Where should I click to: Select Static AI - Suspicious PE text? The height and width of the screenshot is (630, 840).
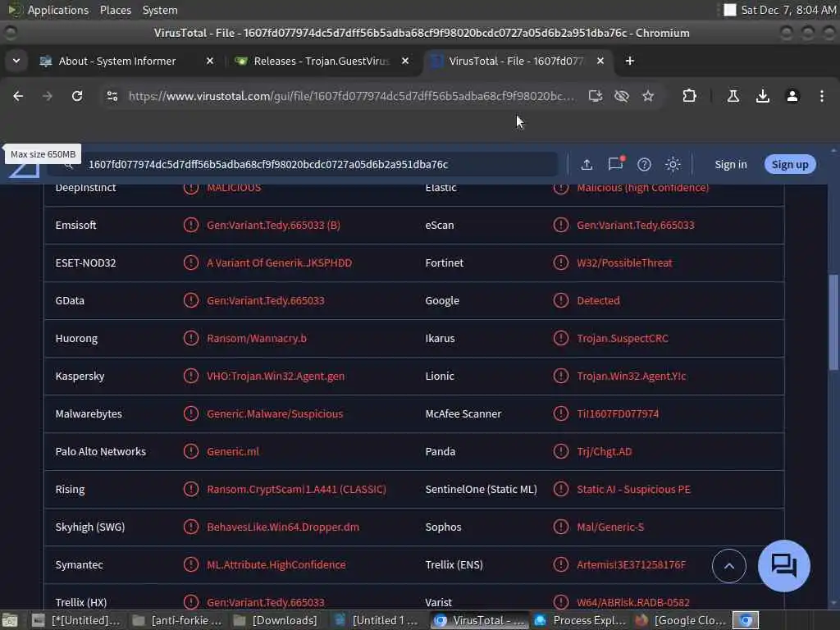633,489
